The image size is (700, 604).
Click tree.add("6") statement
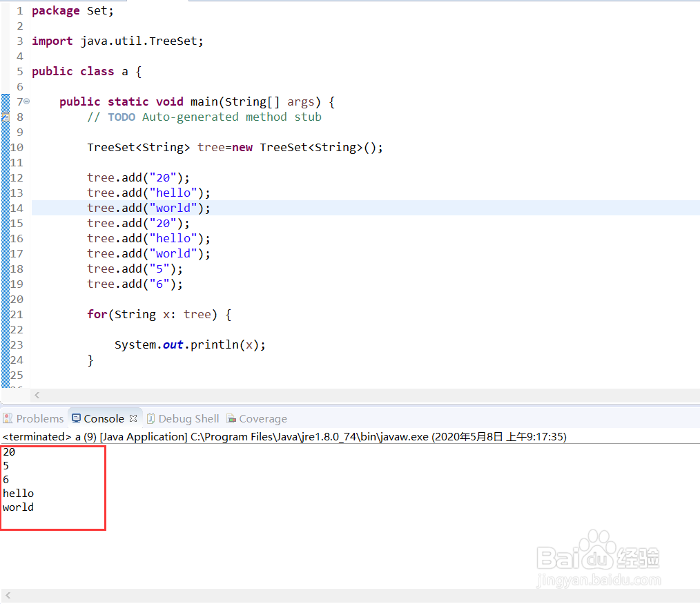click(135, 284)
